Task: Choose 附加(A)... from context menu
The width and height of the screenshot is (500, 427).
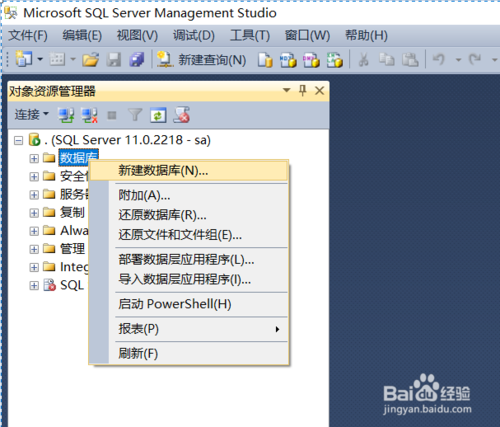Action: [x=189, y=195]
